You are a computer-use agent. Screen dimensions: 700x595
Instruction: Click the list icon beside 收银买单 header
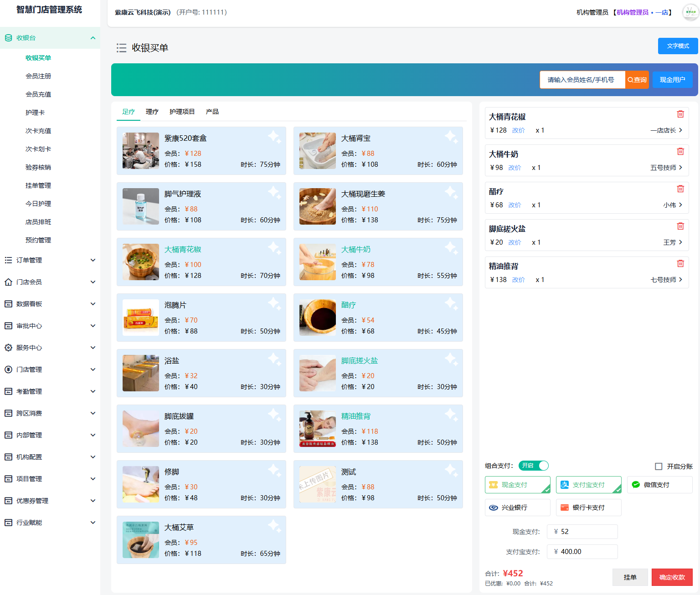click(121, 47)
